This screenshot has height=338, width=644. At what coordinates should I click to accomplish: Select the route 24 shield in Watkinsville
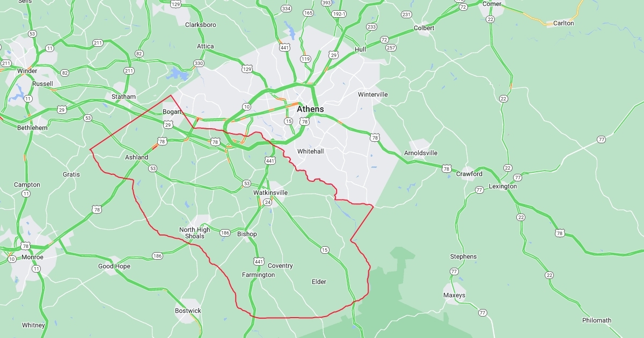pyautogui.click(x=267, y=202)
